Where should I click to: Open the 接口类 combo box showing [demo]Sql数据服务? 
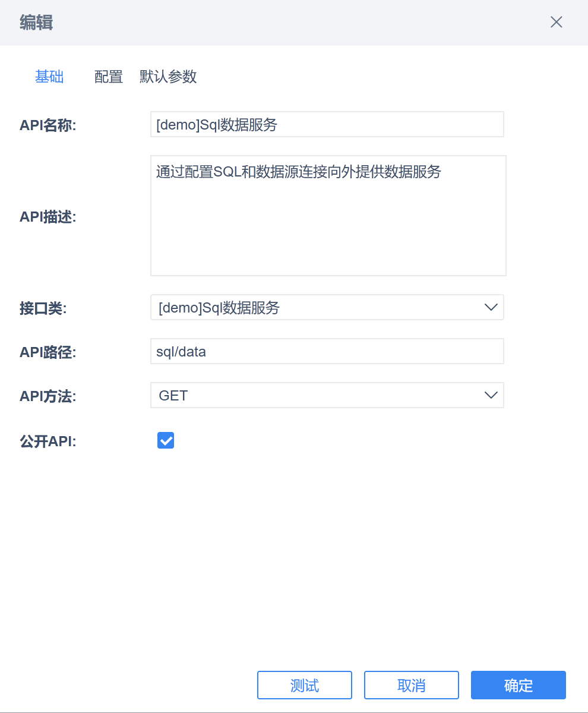[327, 307]
